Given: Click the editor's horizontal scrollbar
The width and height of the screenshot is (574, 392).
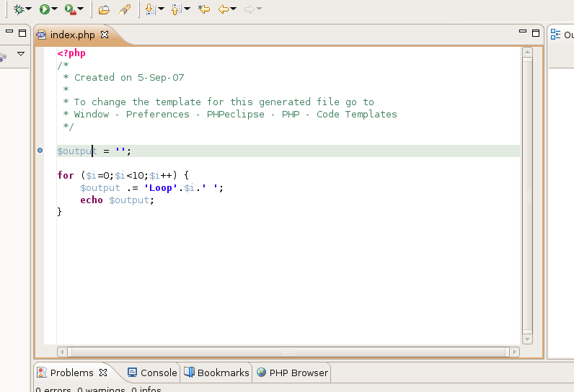Looking at the screenshot, I should (288, 352).
